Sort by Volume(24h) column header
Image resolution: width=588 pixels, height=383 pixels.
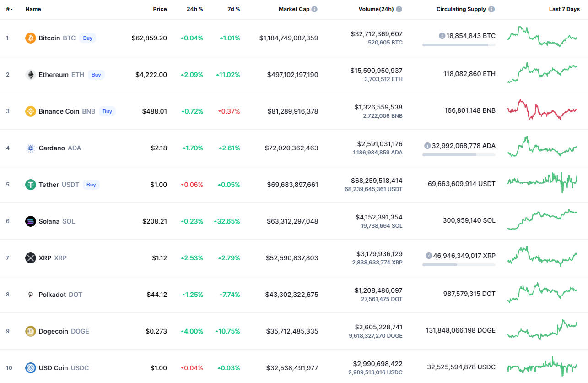376,9
